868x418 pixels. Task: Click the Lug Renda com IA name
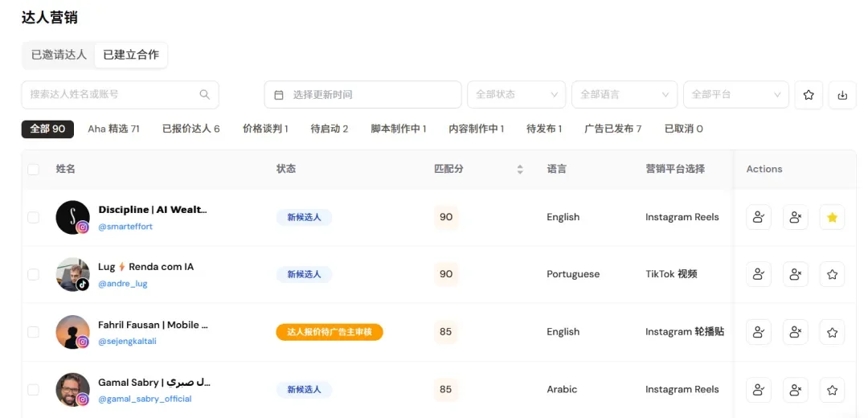pos(146,267)
